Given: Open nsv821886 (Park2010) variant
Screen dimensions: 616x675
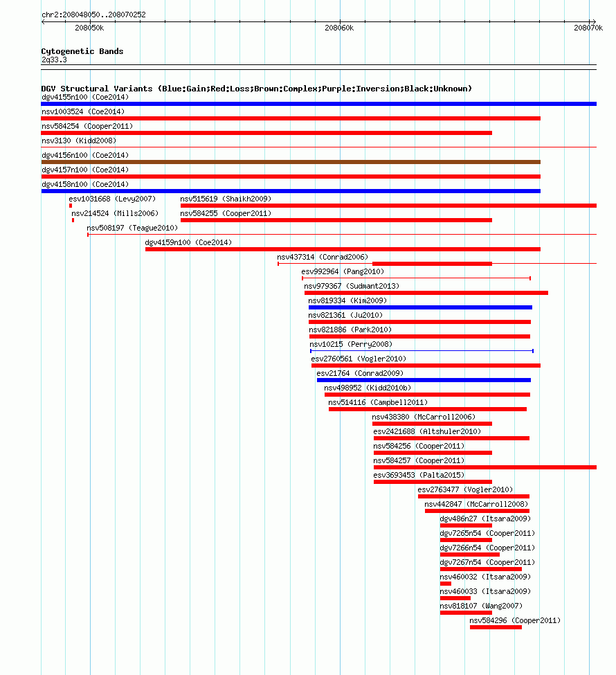Looking at the screenshot, I should (350, 330).
